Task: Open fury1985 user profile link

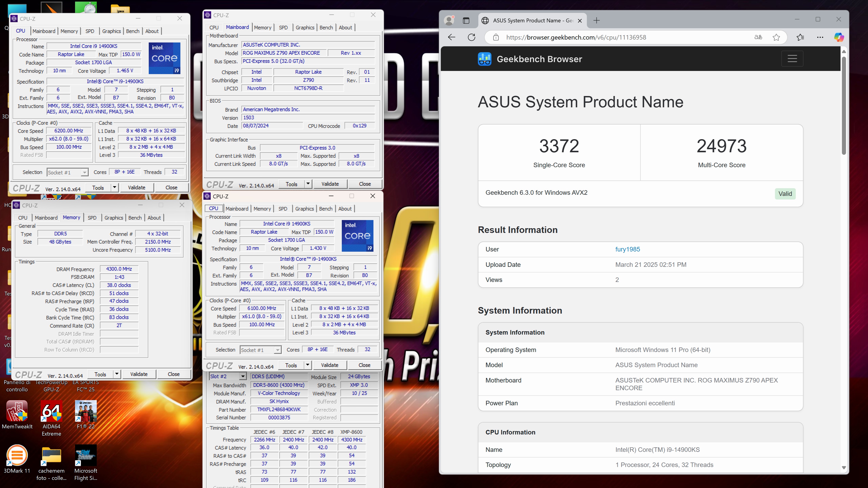Action: point(627,249)
